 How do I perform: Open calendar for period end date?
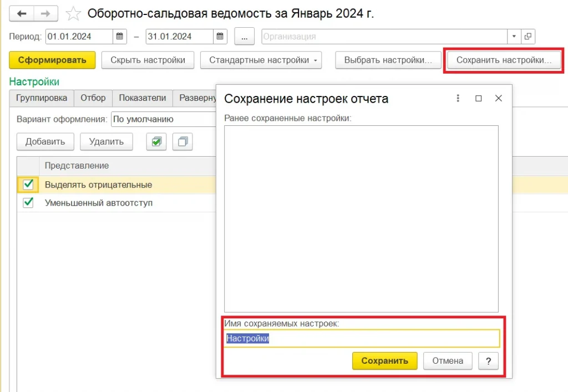[220, 37]
